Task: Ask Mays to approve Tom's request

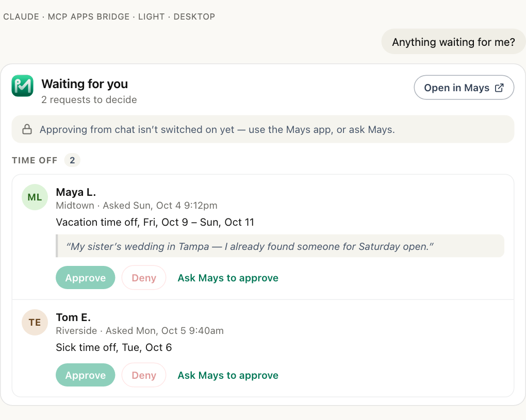Action: point(228,375)
